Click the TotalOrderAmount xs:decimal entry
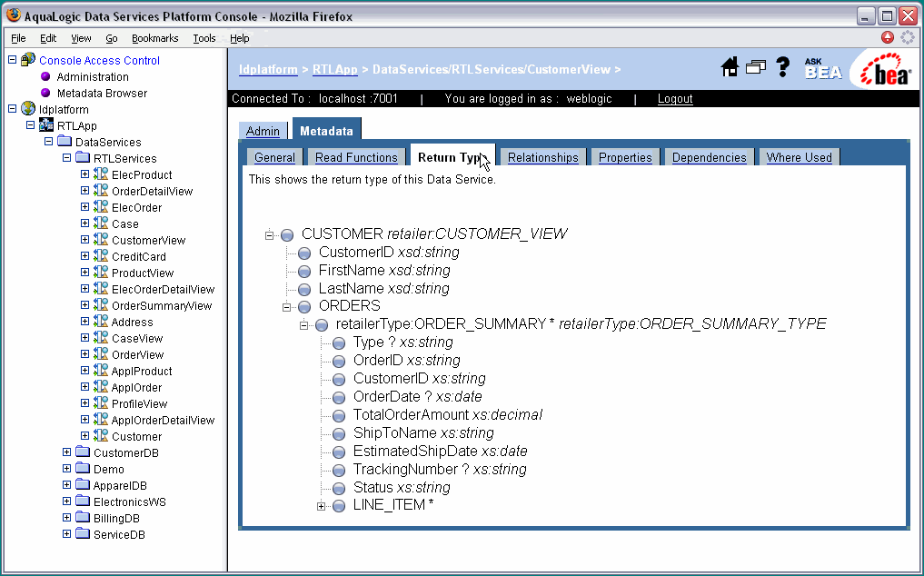 pos(447,415)
